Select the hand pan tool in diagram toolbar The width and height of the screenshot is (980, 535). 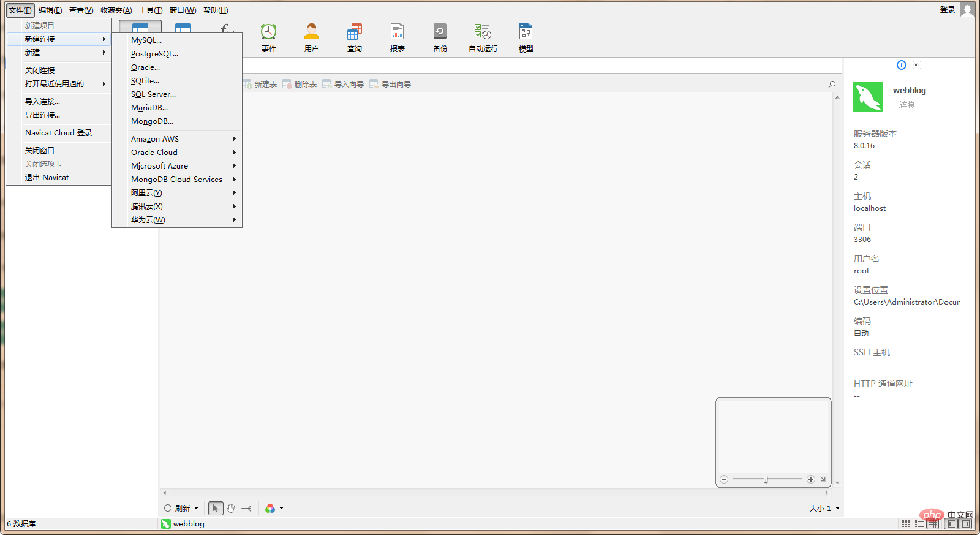coord(231,508)
